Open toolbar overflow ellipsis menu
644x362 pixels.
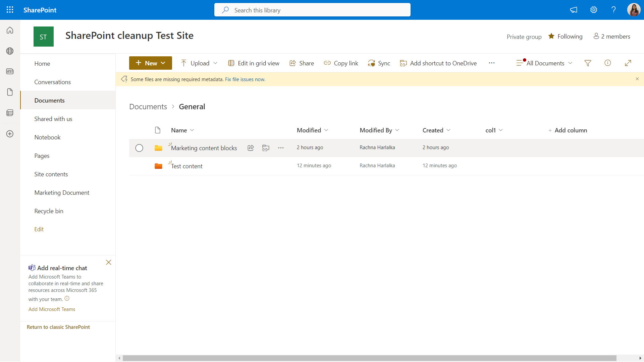tap(492, 63)
